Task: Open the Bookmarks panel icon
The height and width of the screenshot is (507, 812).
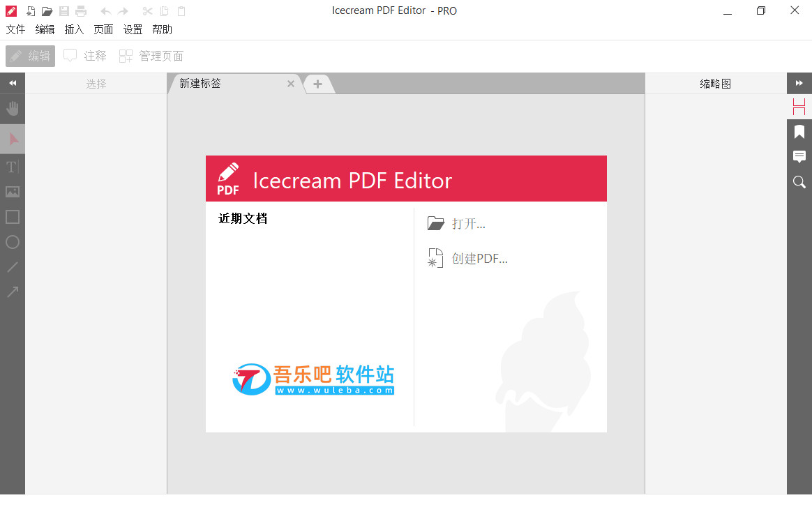Action: pos(799,132)
